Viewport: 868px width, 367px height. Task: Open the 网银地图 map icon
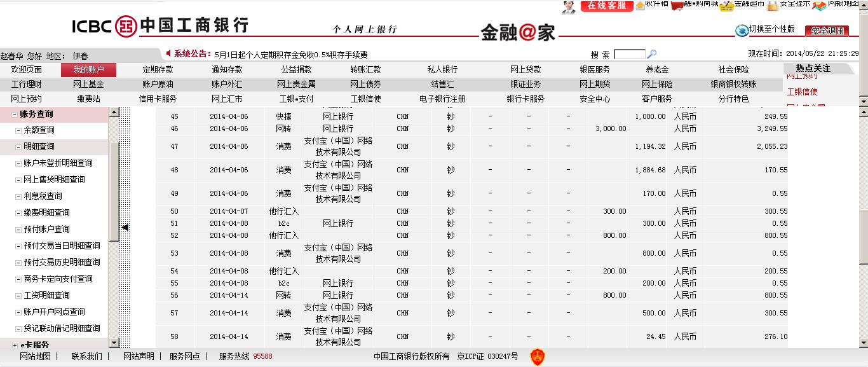(x=819, y=5)
